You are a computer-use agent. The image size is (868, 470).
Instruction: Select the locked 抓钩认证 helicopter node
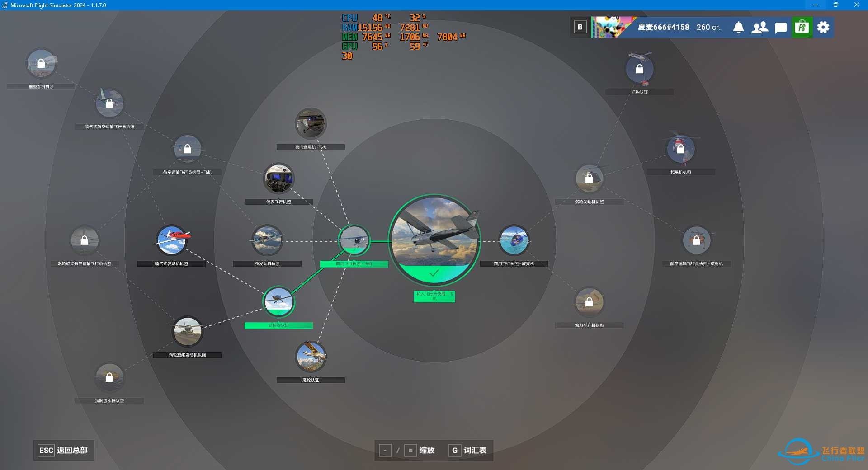coord(639,69)
